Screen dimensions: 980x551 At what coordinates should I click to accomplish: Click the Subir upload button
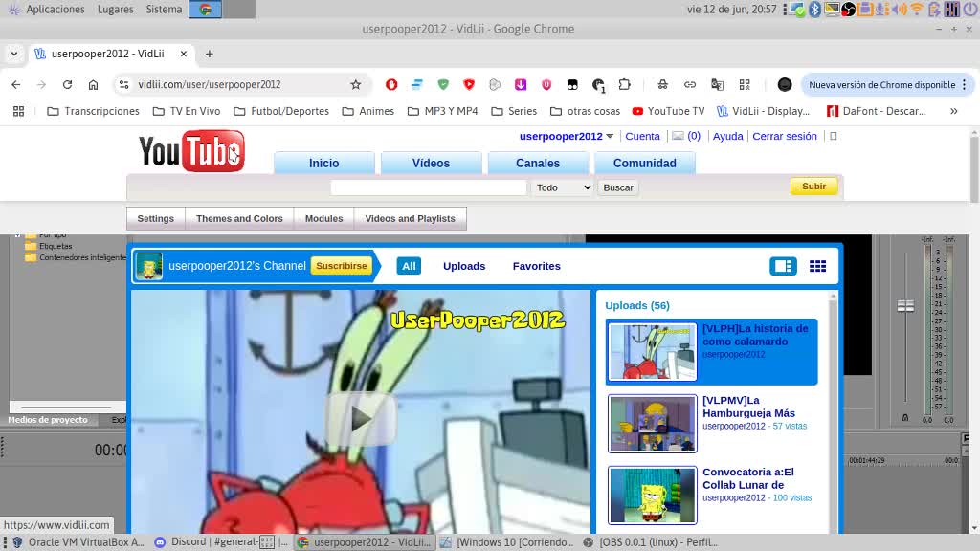click(813, 187)
